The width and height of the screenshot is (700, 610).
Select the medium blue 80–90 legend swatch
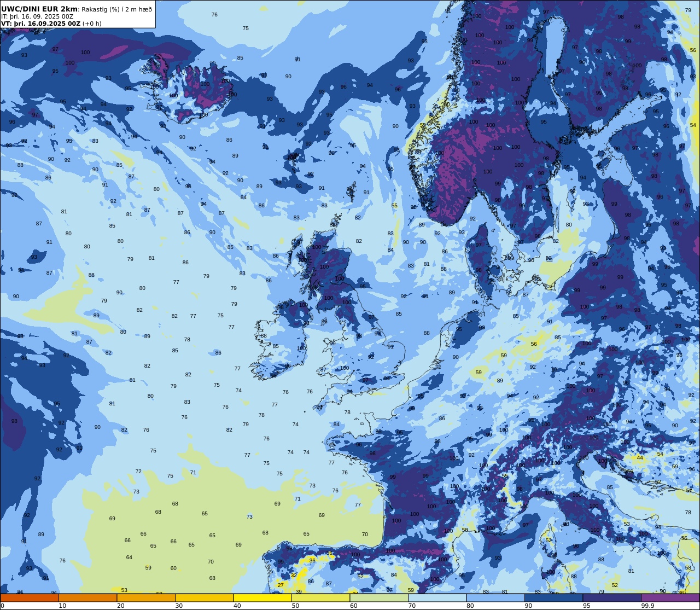pyautogui.click(x=495, y=598)
